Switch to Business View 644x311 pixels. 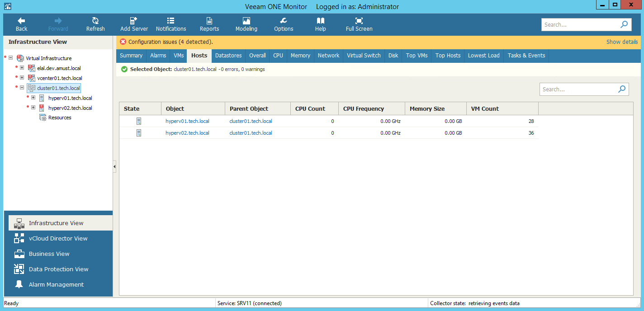click(x=61, y=254)
